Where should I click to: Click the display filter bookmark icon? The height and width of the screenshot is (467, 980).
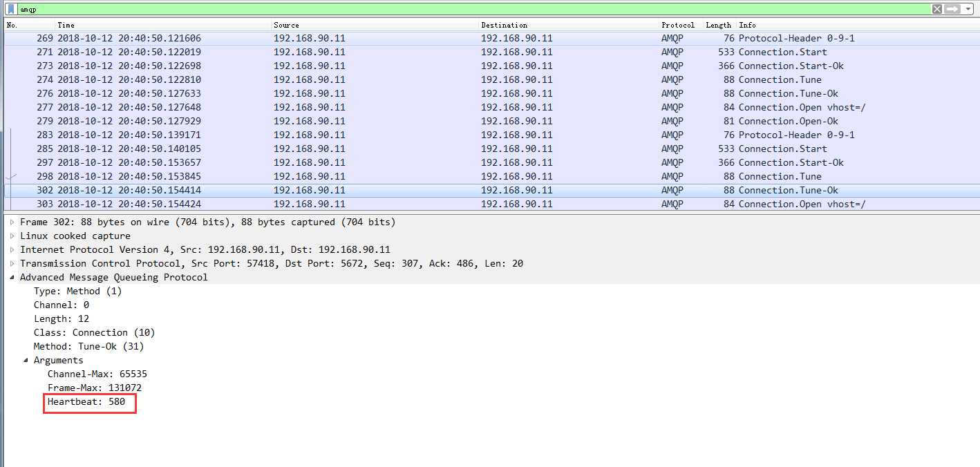pyautogui.click(x=10, y=9)
